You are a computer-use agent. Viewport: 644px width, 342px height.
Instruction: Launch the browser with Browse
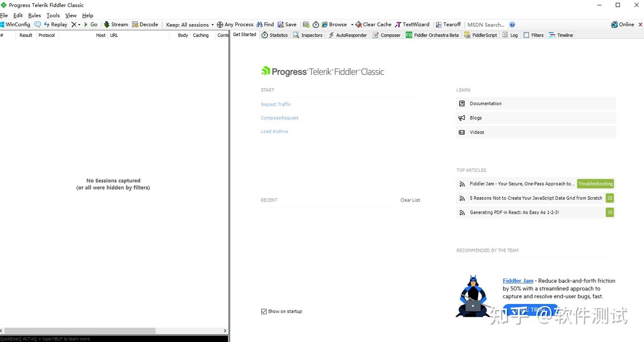334,25
